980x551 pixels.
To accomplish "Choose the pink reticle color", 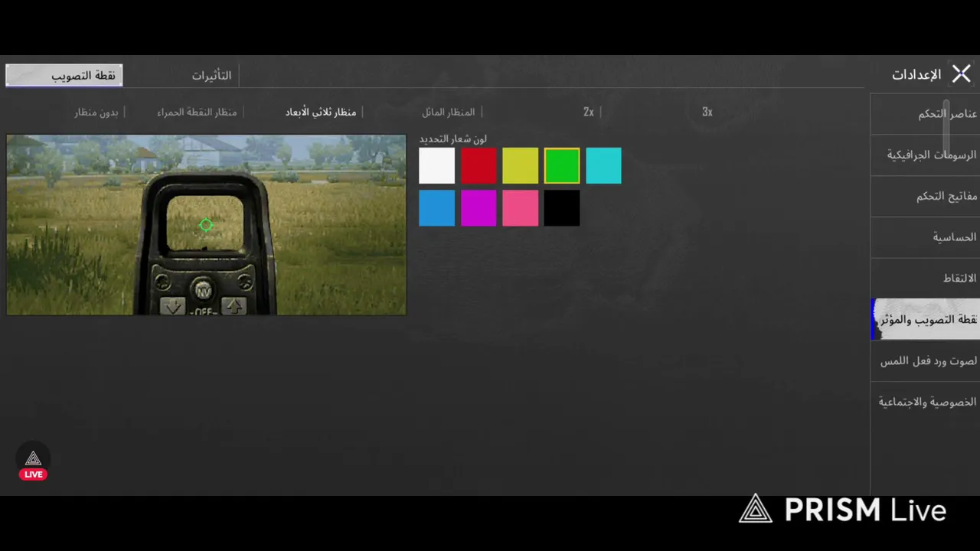I will pos(520,208).
